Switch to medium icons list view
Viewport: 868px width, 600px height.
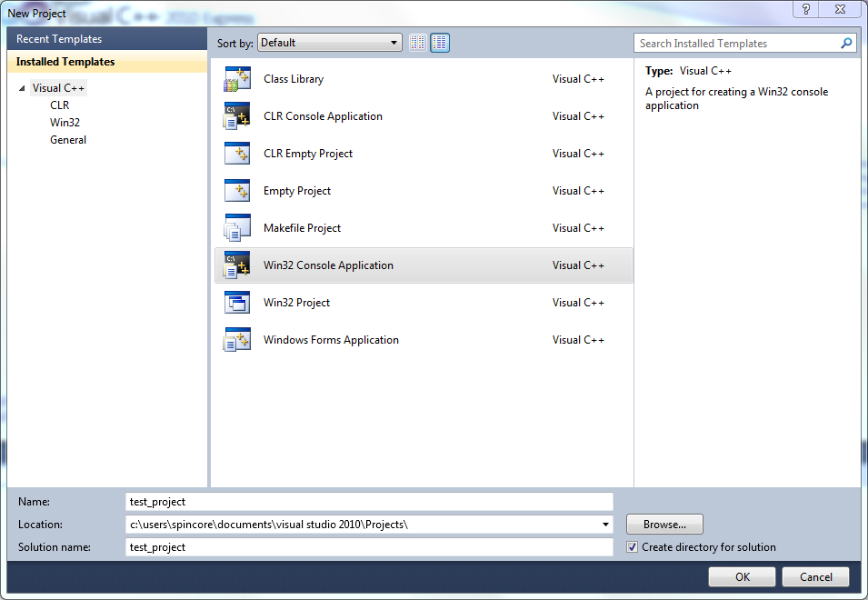point(440,43)
